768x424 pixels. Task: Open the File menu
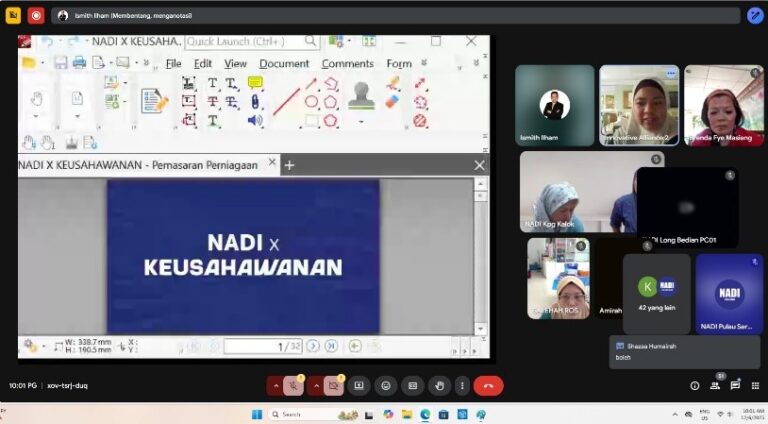173,64
